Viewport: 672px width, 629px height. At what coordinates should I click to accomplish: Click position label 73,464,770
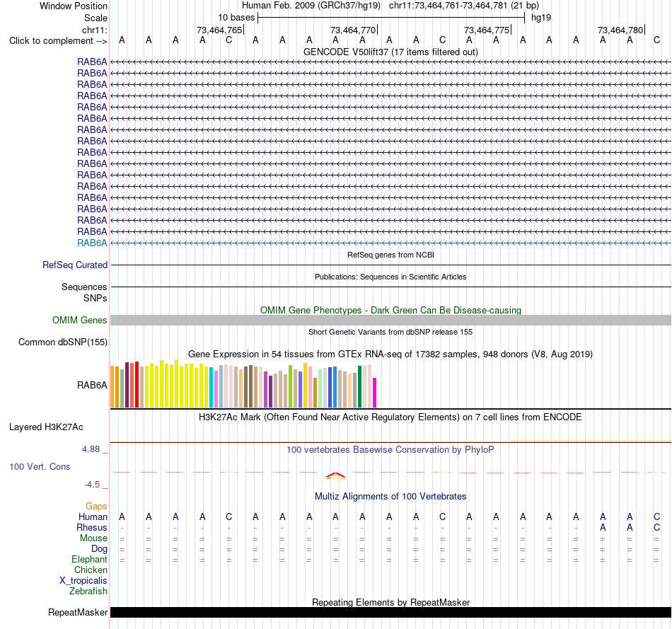click(x=353, y=30)
